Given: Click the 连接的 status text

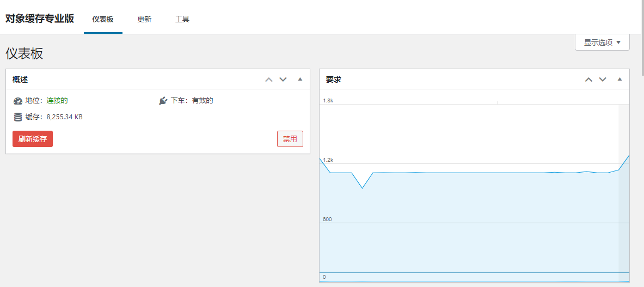Looking at the screenshot, I should [x=57, y=101].
